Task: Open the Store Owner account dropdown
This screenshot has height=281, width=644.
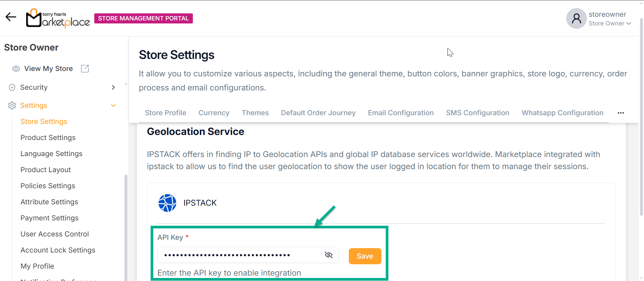Action: [x=610, y=23]
